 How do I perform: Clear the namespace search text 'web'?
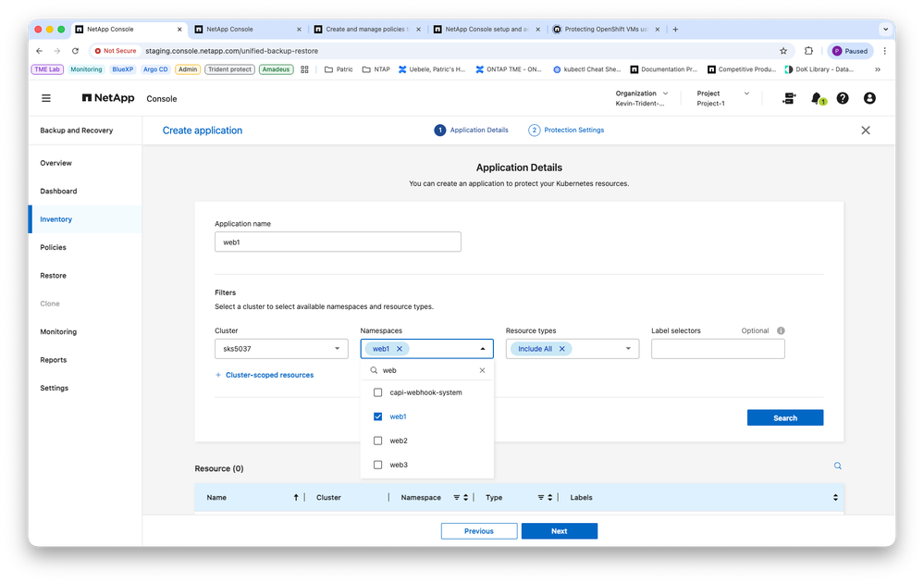tap(482, 370)
